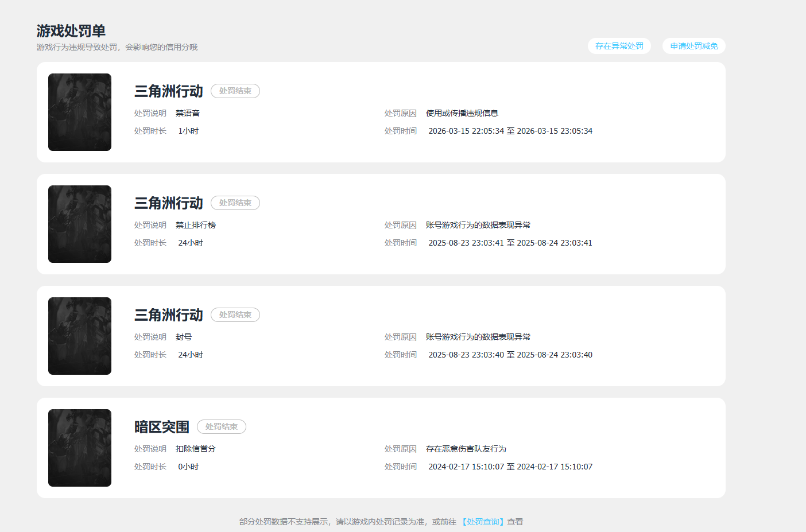Select the thumbnail of the 禁语音 punishment card
The height and width of the screenshot is (532, 806).
point(80,112)
